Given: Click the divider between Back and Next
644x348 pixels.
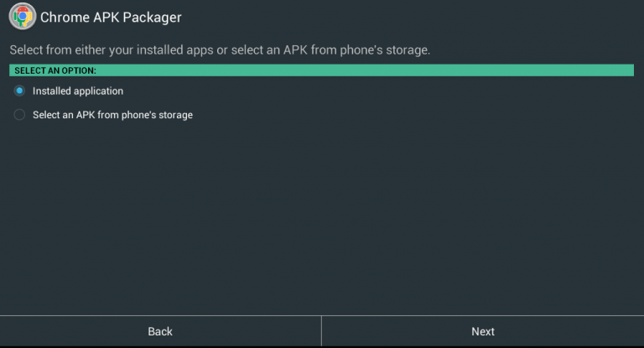Looking at the screenshot, I should 321,331.
